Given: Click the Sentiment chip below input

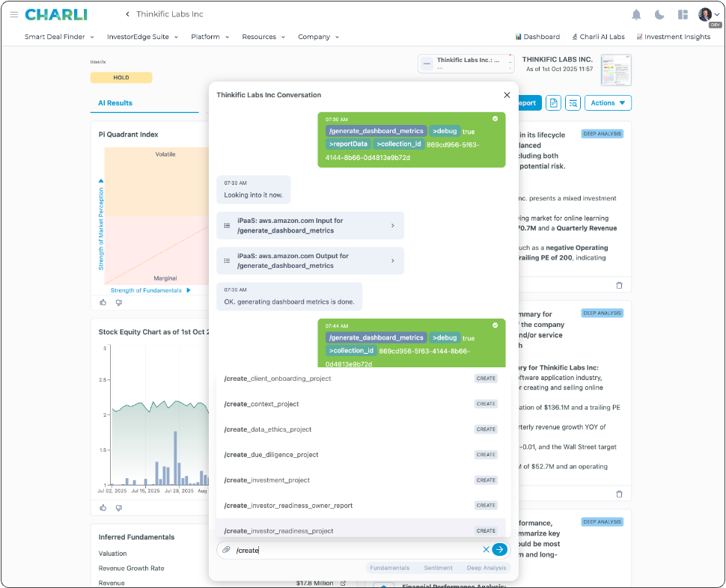Looking at the screenshot, I should (438, 568).
